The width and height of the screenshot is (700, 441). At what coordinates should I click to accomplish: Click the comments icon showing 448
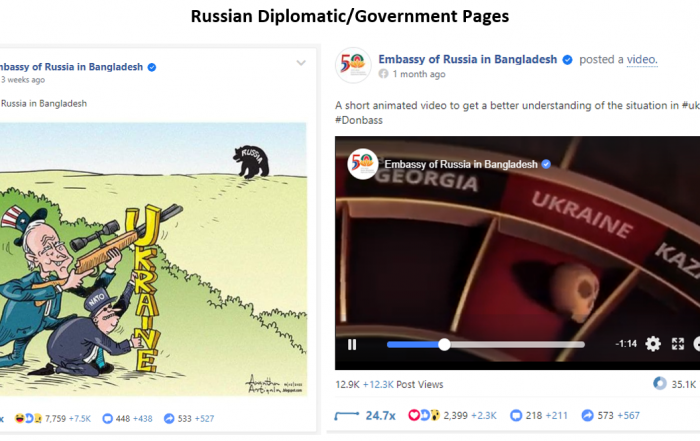point(107,419)
